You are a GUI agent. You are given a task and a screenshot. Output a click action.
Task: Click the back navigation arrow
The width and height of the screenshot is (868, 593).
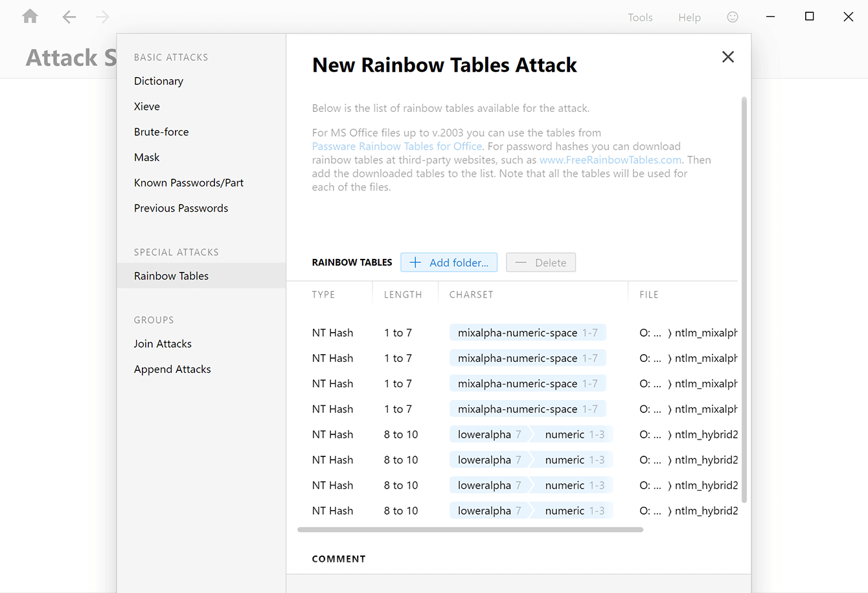(x=69, y=17)
